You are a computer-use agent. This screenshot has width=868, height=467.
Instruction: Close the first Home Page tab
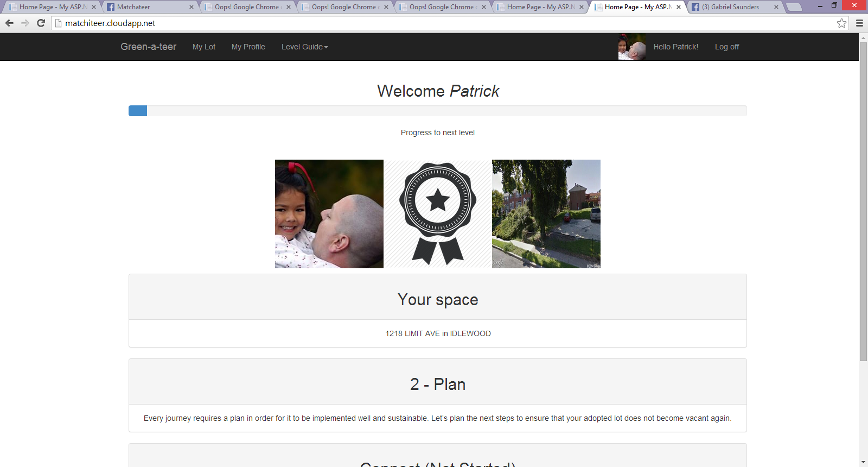click(x=94, y=7)
